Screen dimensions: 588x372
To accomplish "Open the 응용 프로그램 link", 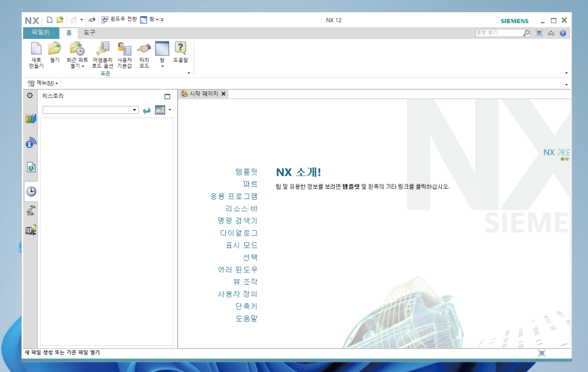I will click(x=234, y=196).
